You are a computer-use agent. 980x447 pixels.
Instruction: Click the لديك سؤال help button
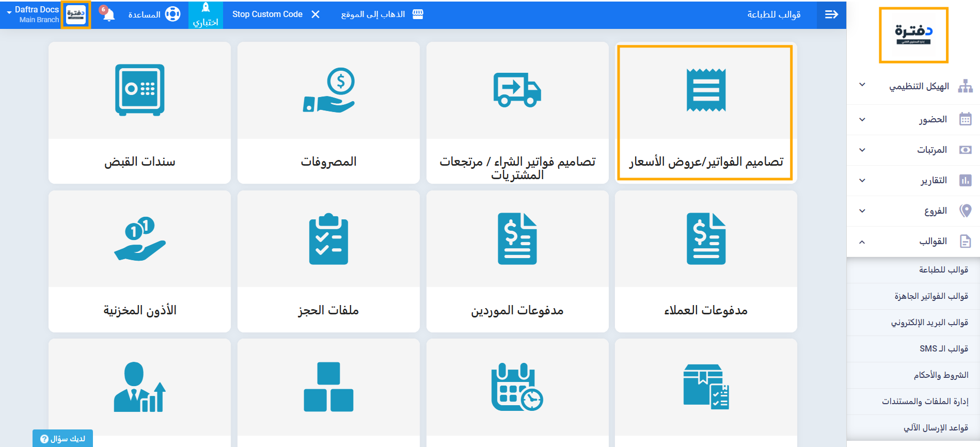(62, 438)
